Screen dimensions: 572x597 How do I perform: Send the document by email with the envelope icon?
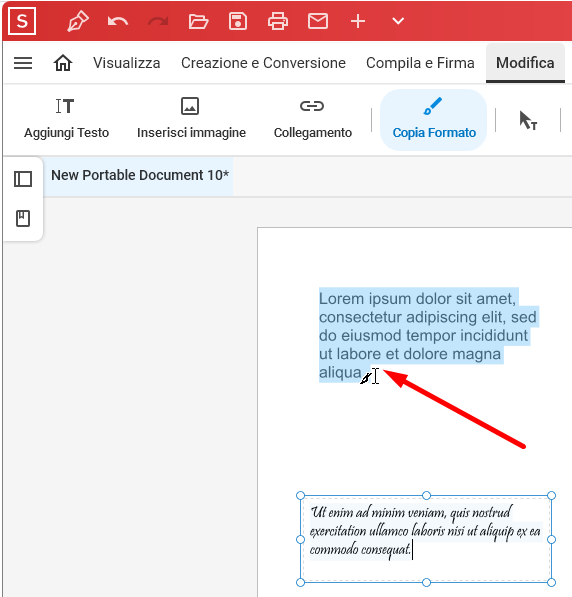click(x=318, y=21)
